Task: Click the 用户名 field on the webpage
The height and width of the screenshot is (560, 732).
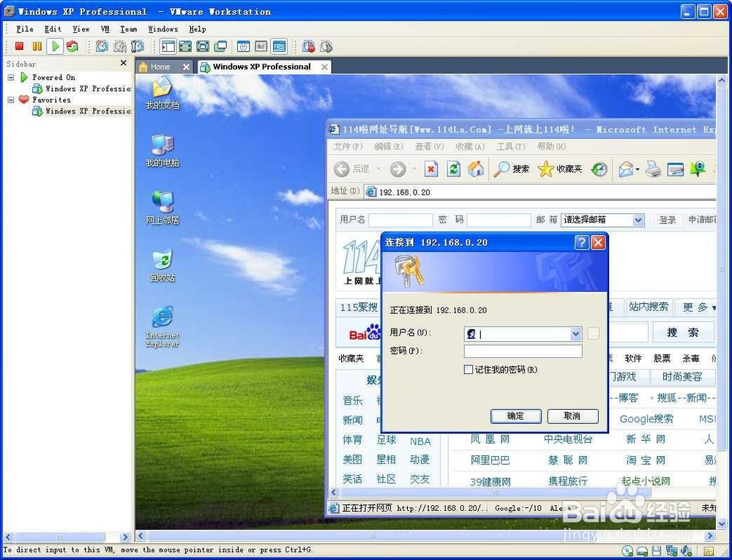Action: 400,220
